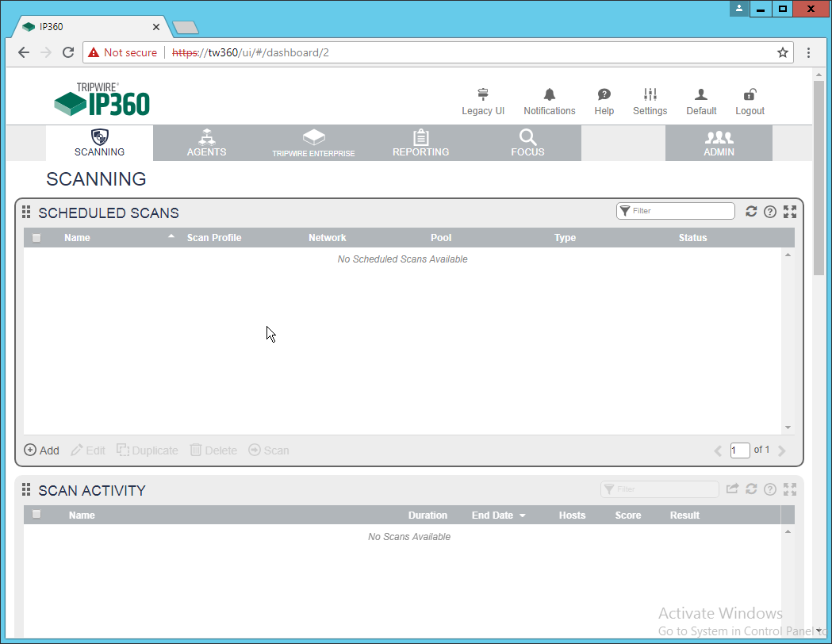Open the Chrome menu
This screenshot has height=644, width=832.
[808, 52]
